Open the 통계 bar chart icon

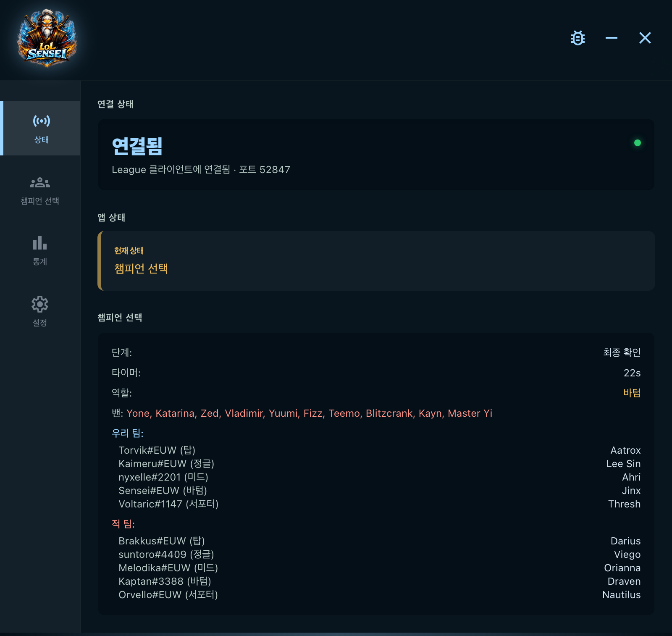pyautogui.click(x=40, y=243)
